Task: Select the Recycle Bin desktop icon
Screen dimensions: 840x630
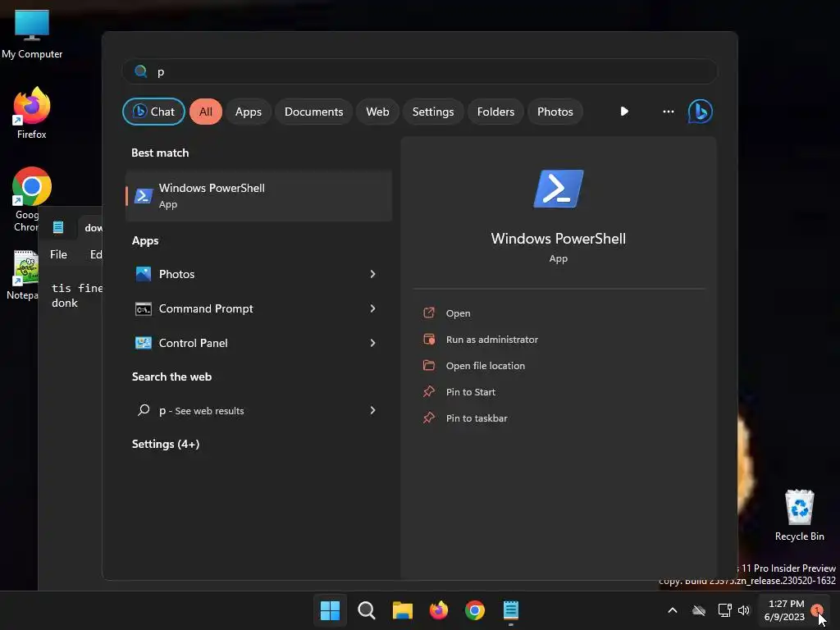Action: click(x=799, y=515)
